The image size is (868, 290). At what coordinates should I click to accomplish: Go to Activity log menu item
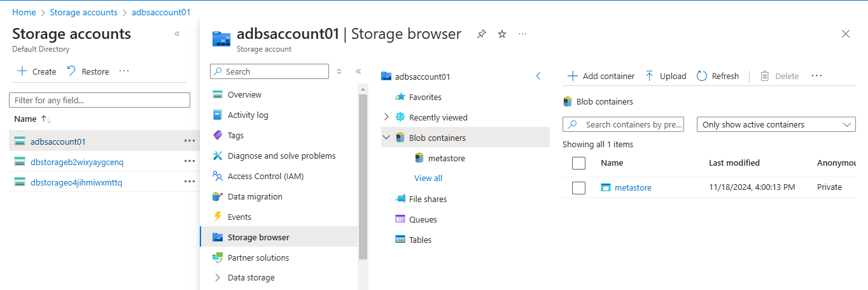(x=248, y=115)
